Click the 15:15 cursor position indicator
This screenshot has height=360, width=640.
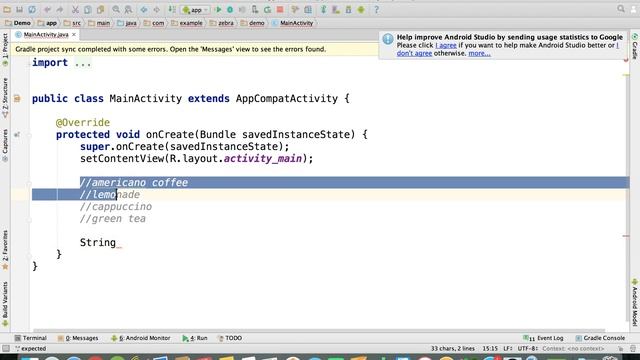point(490,349)
